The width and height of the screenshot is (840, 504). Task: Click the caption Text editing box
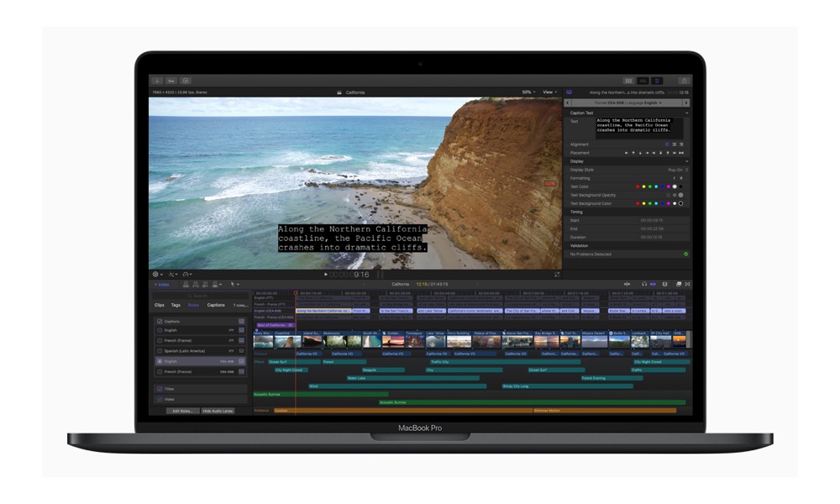point(639,128)
